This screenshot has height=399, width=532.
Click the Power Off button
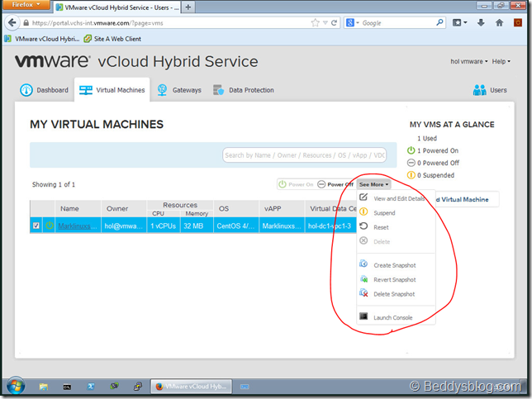pyautogui.click(x=335, y=184)
